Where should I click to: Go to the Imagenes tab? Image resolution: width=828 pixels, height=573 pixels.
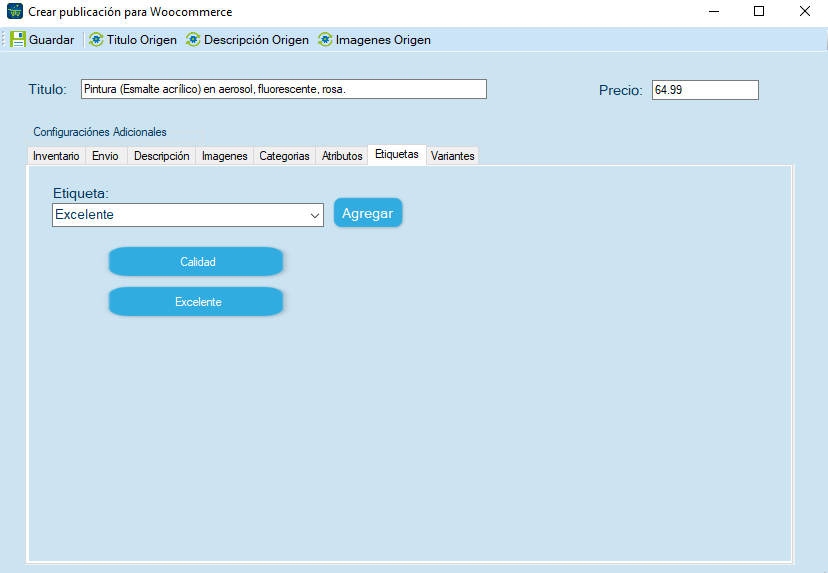pyautogui.click(x=224, y=156)
